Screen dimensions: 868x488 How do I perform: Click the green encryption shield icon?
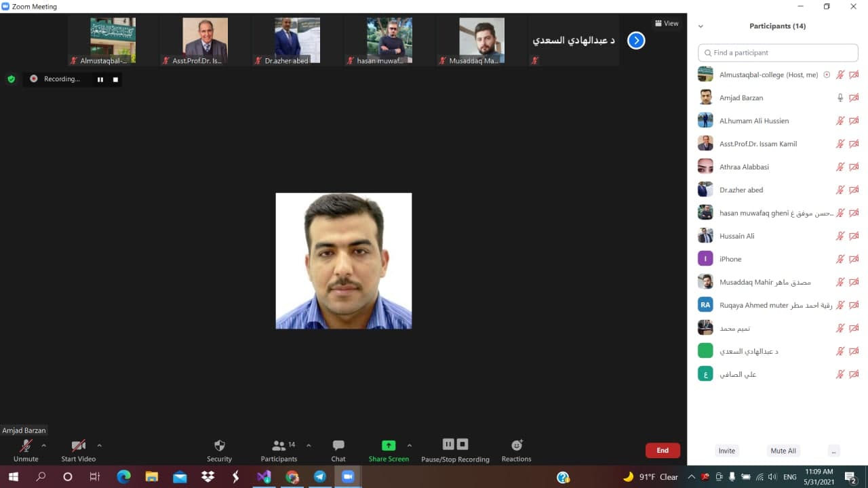tap(11, 79)
